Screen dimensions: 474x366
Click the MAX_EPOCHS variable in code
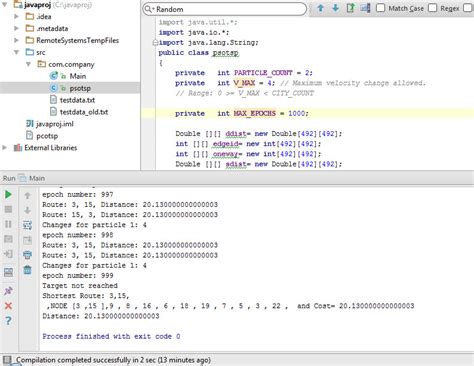pos(255,113)
